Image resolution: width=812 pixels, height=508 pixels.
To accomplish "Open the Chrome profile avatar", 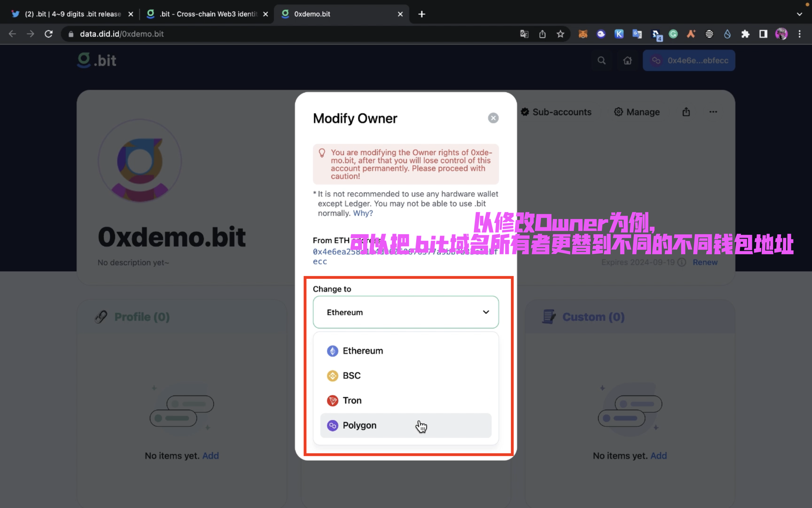I will tap(782, 34).
